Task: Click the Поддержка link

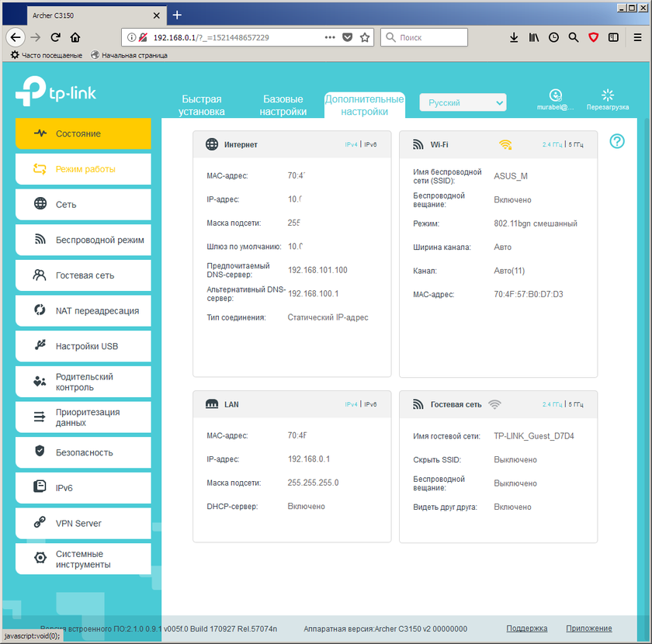Action: (526, 628)
